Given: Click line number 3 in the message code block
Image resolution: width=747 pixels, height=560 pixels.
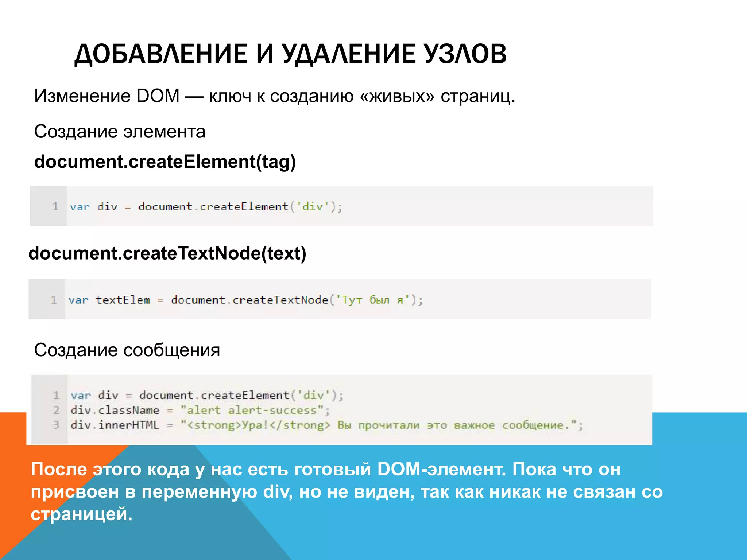Looking at the screenshot, I should point(56,425).
